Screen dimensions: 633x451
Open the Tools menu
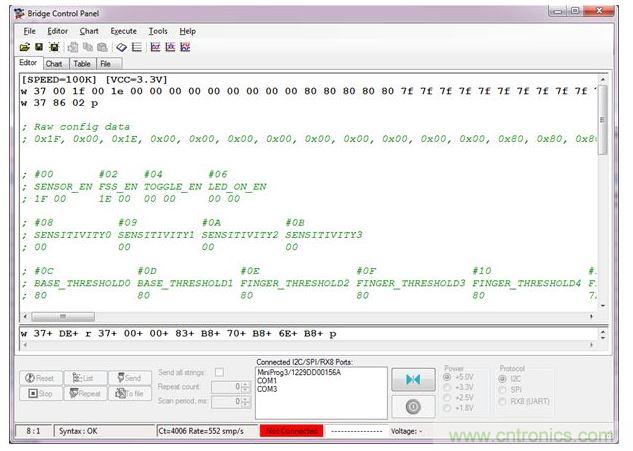[158, 31]
